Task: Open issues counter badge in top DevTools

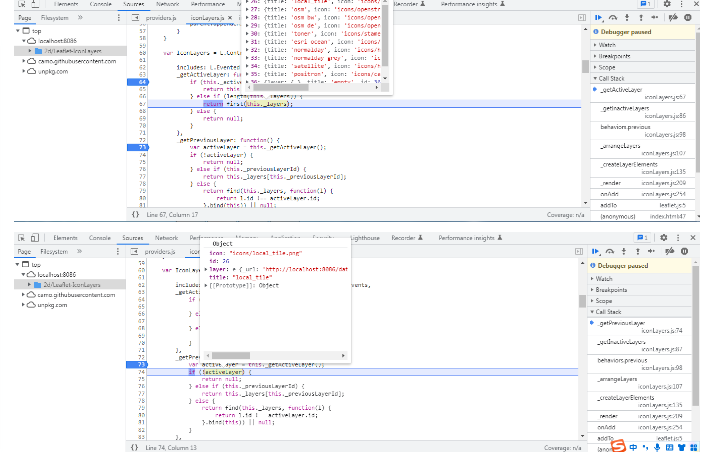Action: [x=645, y=4]
